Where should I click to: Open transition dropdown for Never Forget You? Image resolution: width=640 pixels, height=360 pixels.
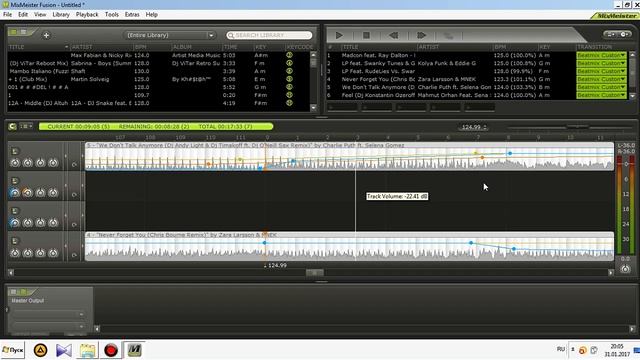pyautogui.click(x=601, y=79)
